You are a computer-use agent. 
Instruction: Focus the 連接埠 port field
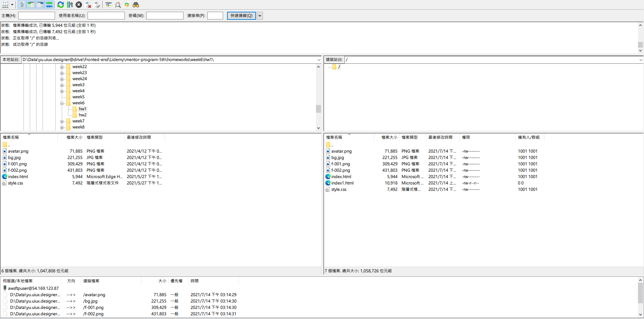point(215,16)
